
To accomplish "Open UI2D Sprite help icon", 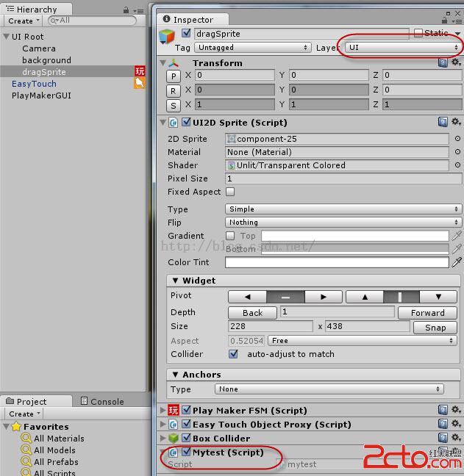I will tap(443, 123).
